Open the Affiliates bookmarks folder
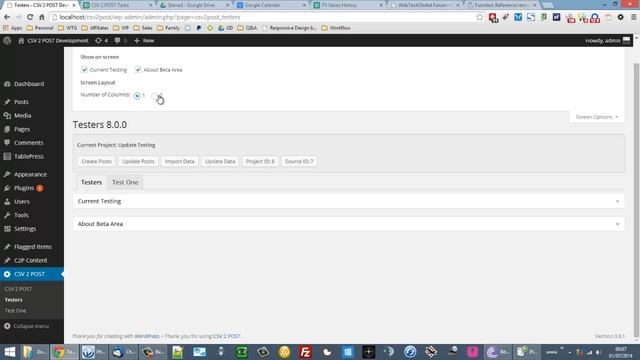This screenshot has height=360, width=640. pyautogui.click(x=95, y=28)
